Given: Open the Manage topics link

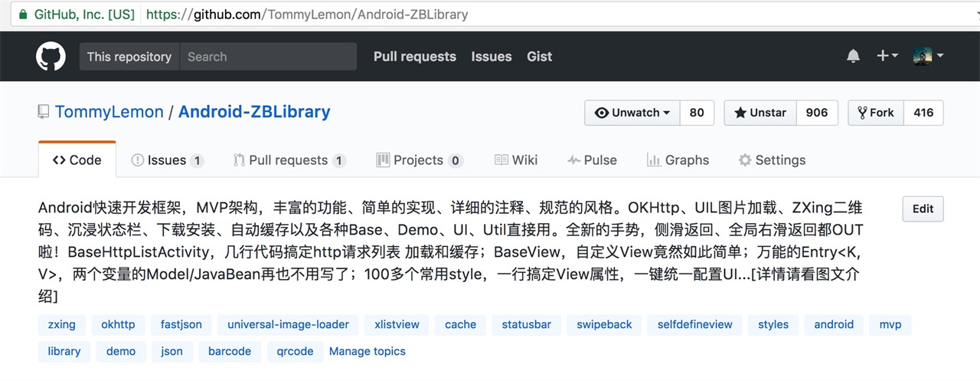Looking at the screenshot, I should 367,351.
